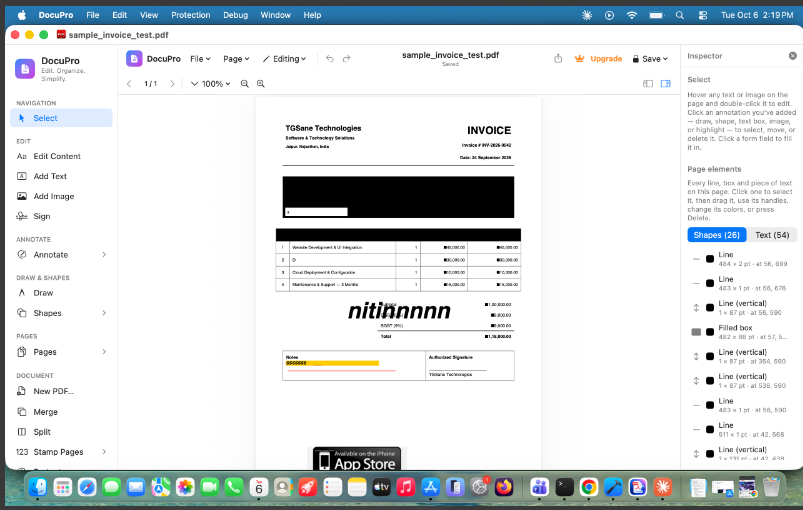
Task: Open Control Center in the menu bar
Action: click(x=703, y=15)
